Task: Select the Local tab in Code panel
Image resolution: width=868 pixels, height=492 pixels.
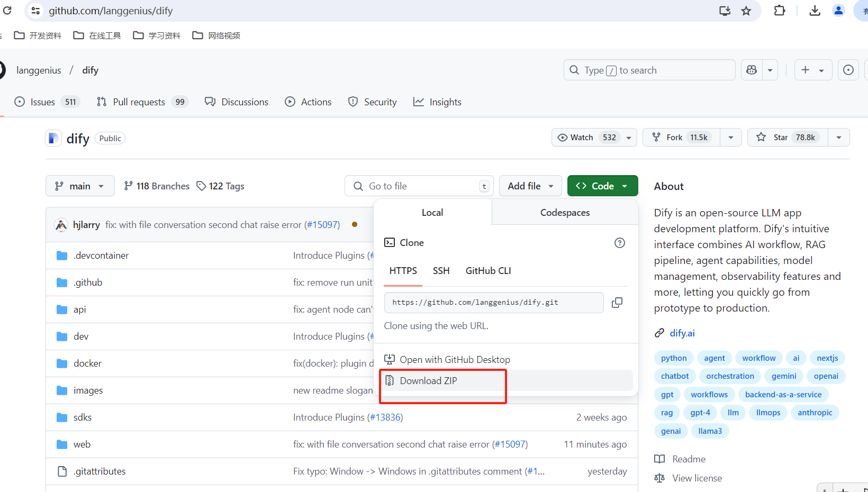Action: pos(432,213)
